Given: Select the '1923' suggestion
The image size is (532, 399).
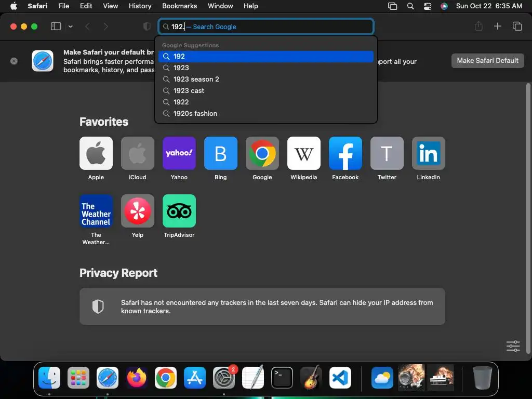Looking at the screenshot, I should pyautogui.click(x=266, y=68).
